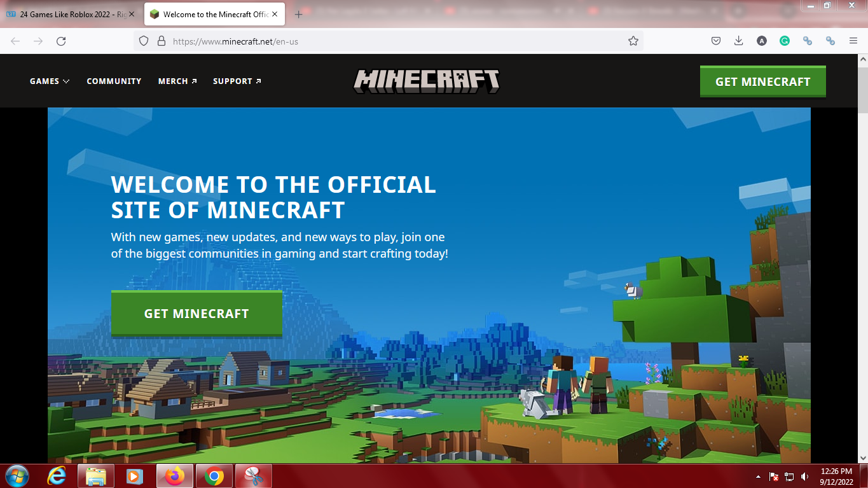
Task: Click the scrollbar up arrow
Action: click(x=863, y=59)
